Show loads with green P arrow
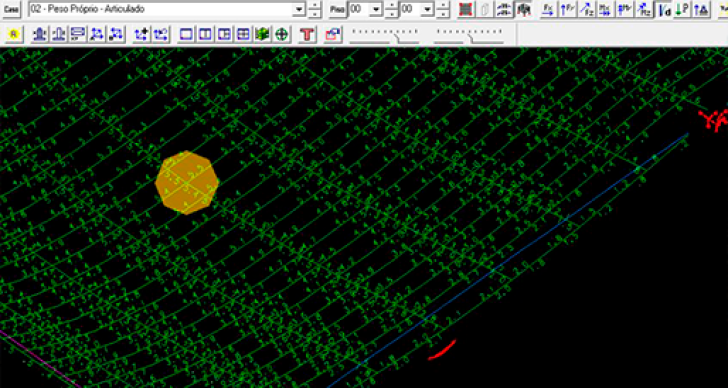The height and width of the screenshot is (388, 728). pyautogui.click(x=682, y=9)
